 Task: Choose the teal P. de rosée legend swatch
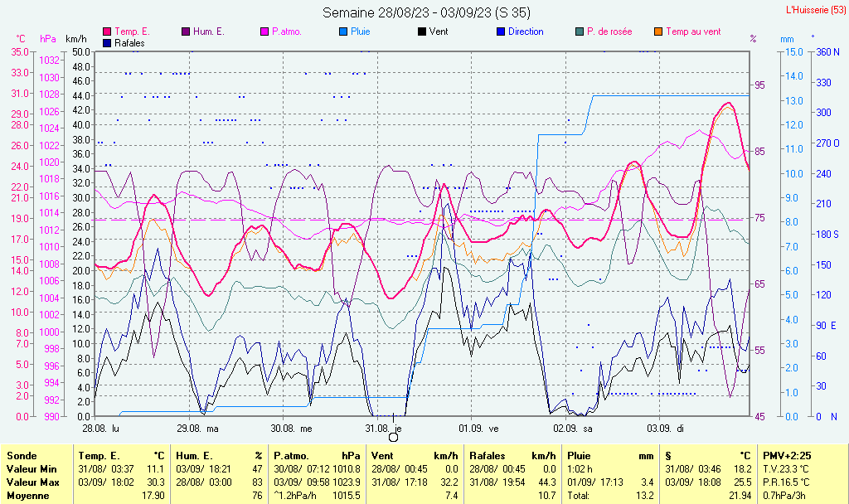coord(580,32)
